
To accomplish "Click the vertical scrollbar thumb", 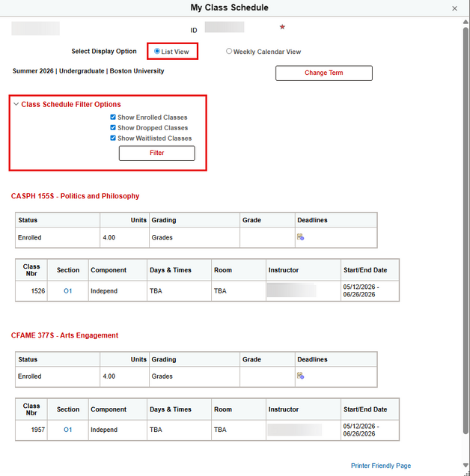I will pos(466,231).
